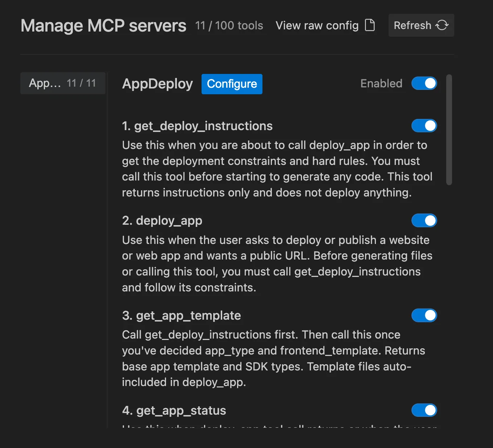Disable the get_deploy_instructions tool
Viewport: 493px width, 448px height.
pos(424,126)
